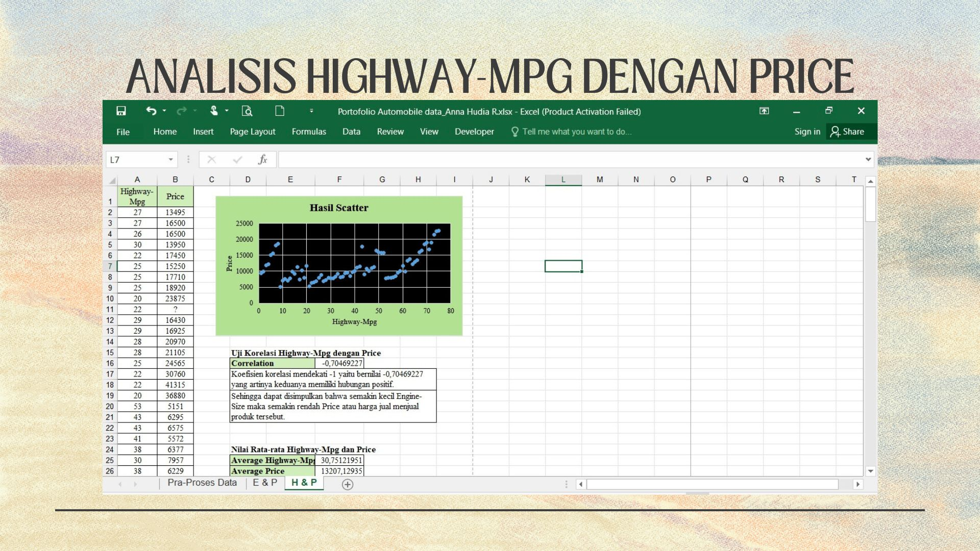
Task: Click the Hasil Scatter chart title
Action: tap(339, 208)
